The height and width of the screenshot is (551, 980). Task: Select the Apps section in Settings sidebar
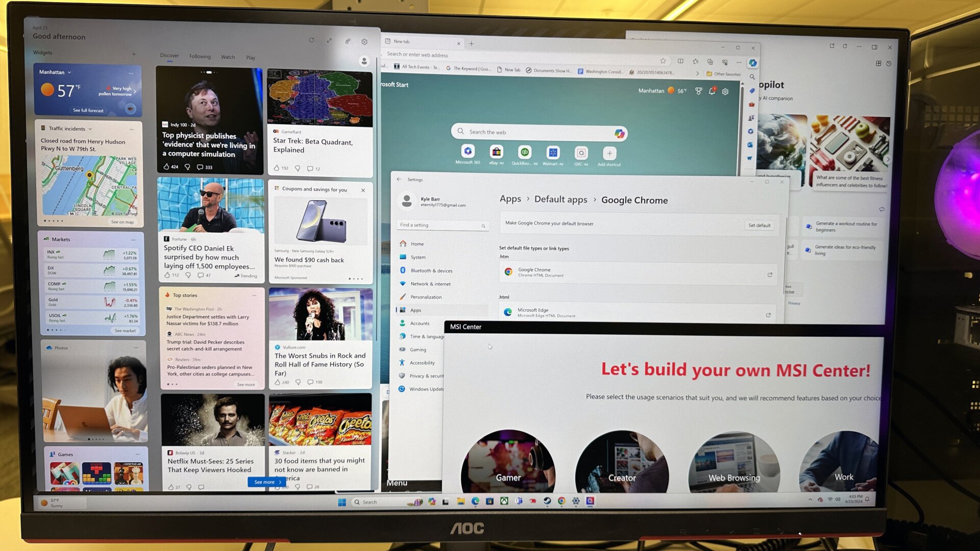(x=416, y=310)
